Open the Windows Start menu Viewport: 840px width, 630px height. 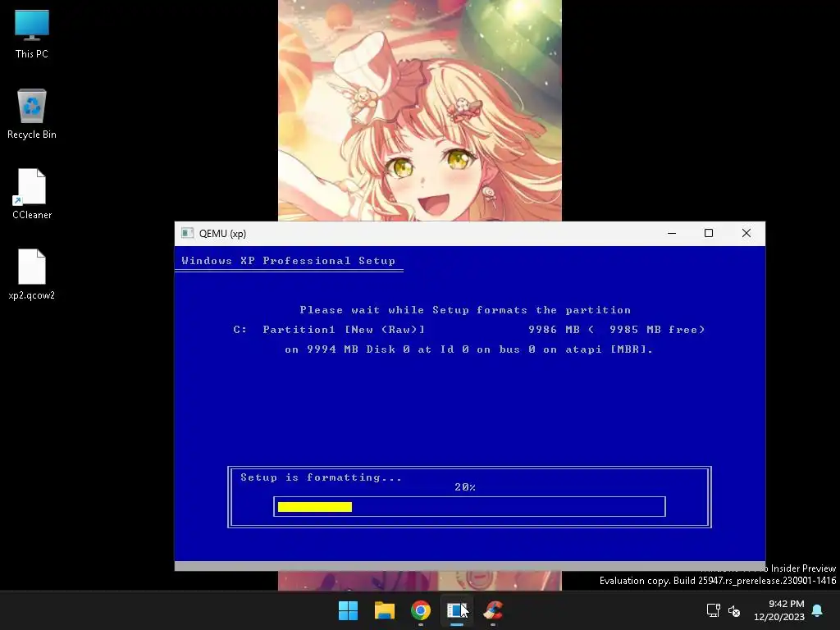[x=348, y=610]
